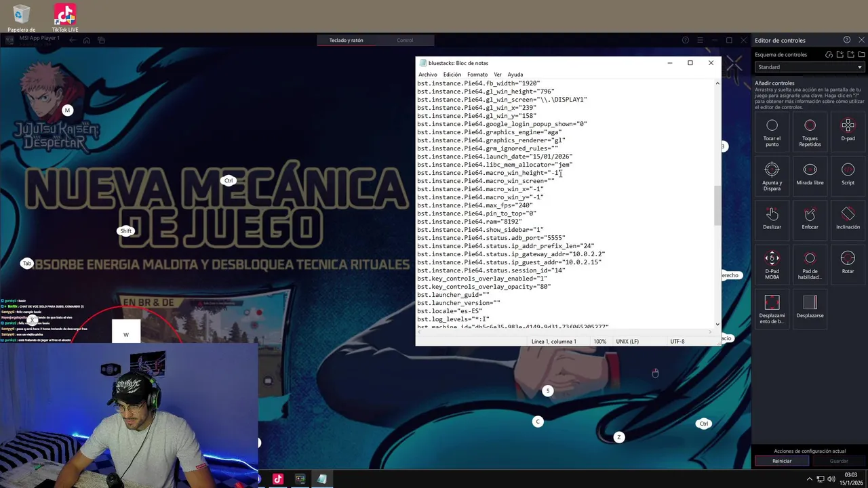
Task: Open Notepad Formato menu
Action: (477, 75)
